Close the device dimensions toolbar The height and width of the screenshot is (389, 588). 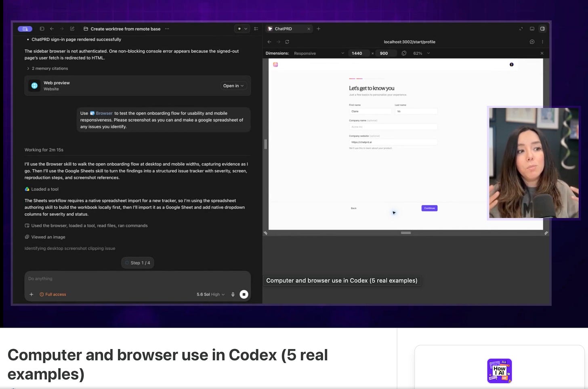pyautogui.click(x=542, y=53)
